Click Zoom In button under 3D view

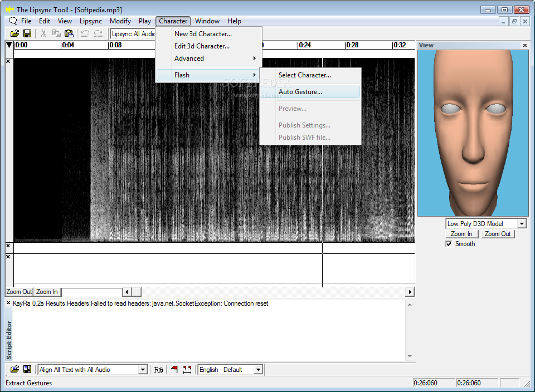point(461,234)
